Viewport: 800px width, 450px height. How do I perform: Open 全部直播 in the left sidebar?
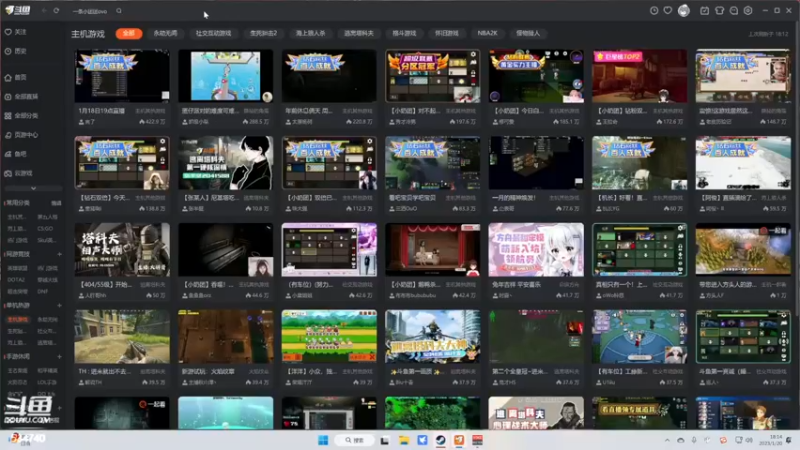(x=21, y=96)
